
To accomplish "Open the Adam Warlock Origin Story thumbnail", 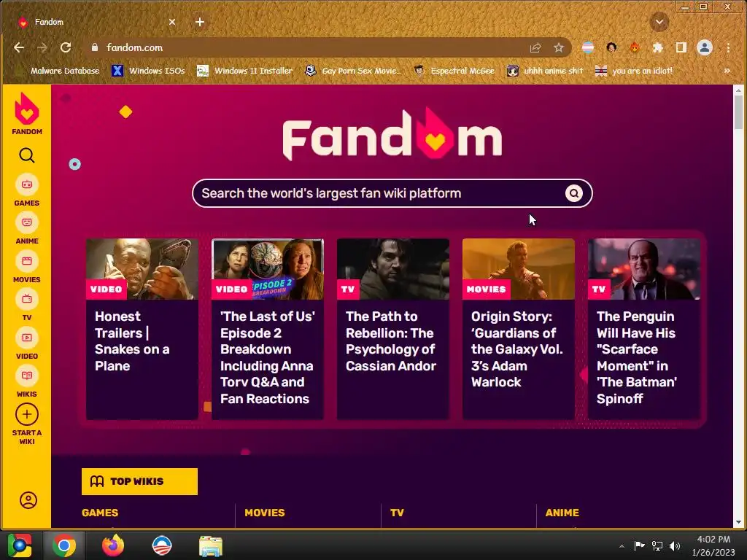I will tap(519, 269).
